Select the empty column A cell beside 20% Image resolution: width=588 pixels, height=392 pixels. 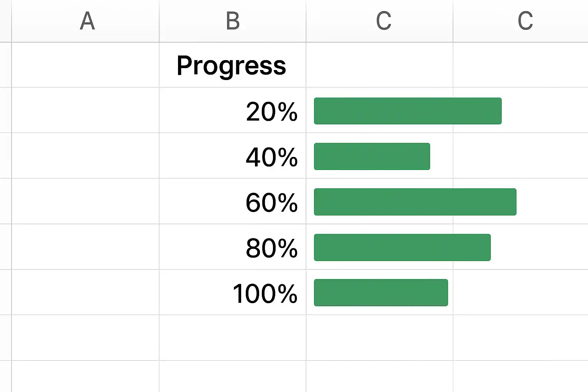pyautogui.click(x=85, y=111)
